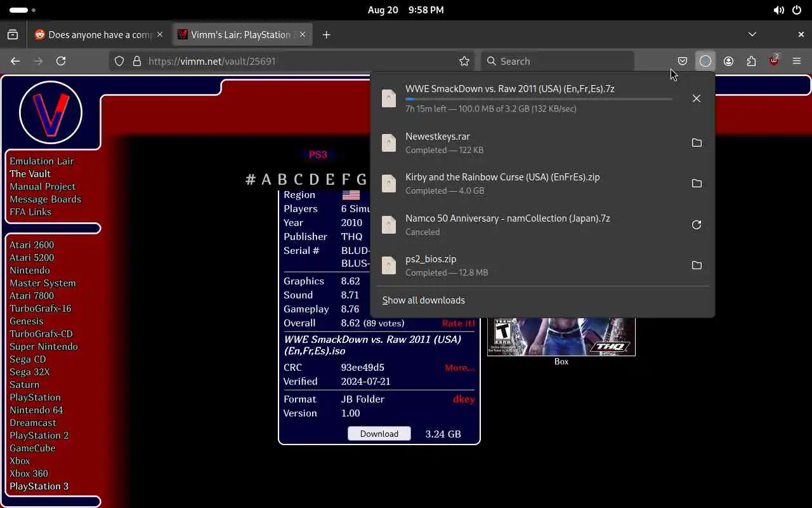This screenshot has height=508, width=812.
Task: Open the Rate it! link
Action: click(459, 323)
